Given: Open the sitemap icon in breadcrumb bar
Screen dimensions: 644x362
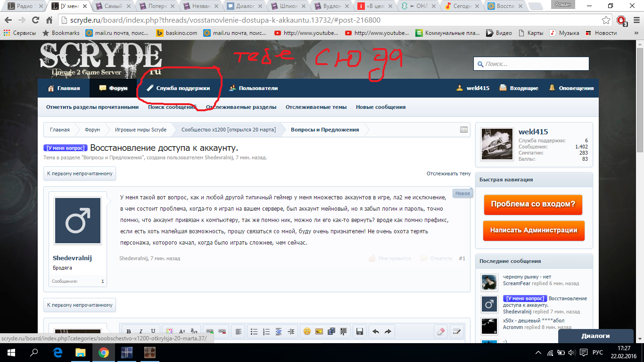Looking at the screenshot, I should point(463,130).
